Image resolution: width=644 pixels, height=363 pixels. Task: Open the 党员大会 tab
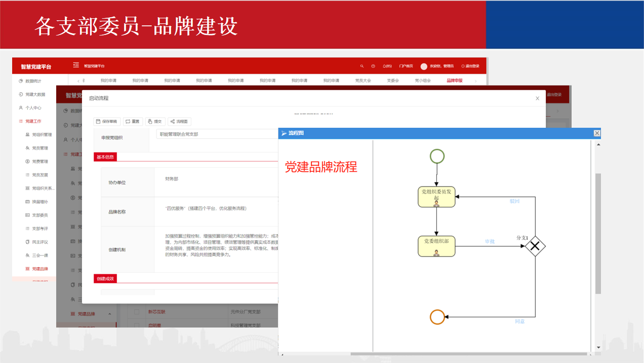(363, 81)
